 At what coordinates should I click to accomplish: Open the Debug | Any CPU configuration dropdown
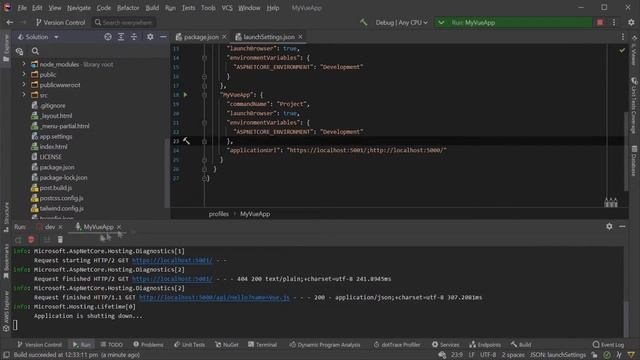coord(401,22)
